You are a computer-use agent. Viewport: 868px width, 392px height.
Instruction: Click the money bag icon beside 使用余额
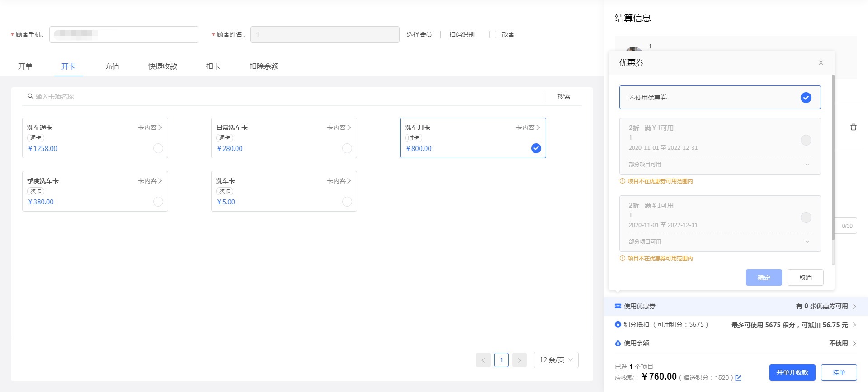(x=618, y=343)
